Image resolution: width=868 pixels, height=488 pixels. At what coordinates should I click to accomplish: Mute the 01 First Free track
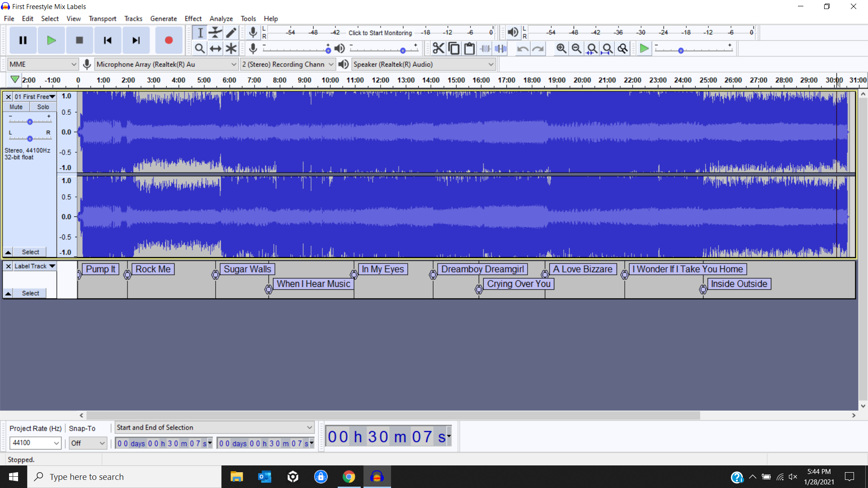16,107
